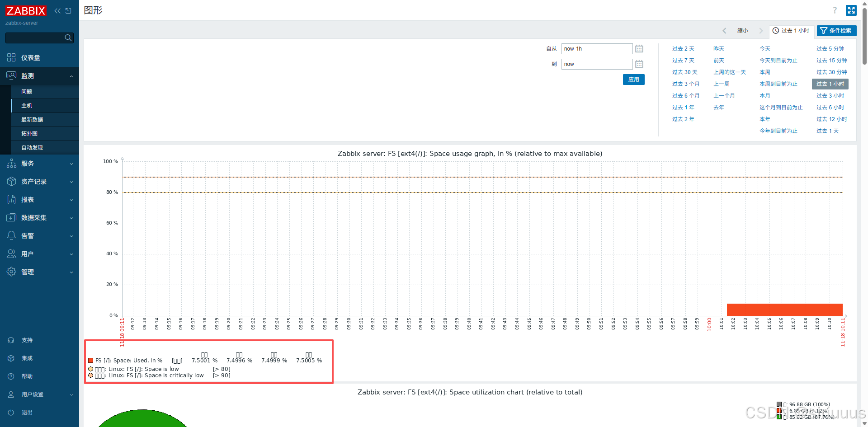Select the 条件检索 filter tab
Screen dimensions: 868x427
[x=836, y=31]
